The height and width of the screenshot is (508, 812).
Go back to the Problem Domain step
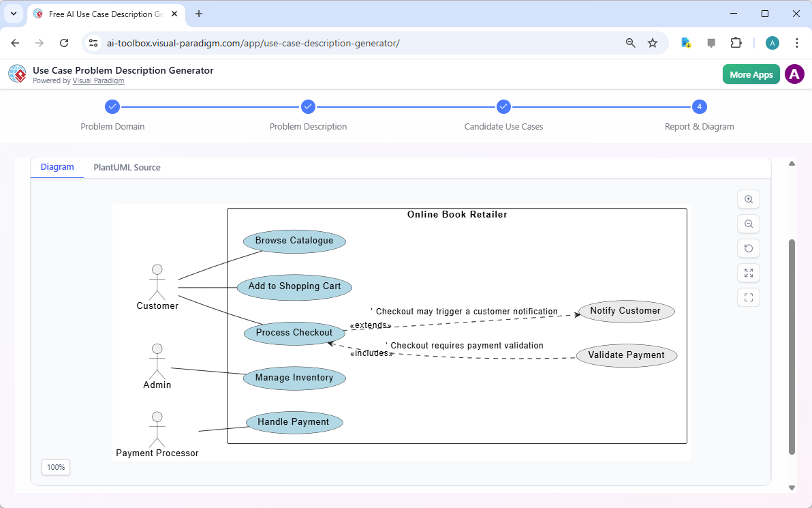pyautogui.click(x=112, y=107)
